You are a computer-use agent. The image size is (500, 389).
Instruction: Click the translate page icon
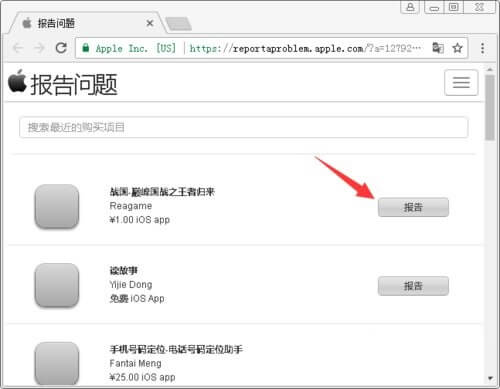tap(438, 48)
